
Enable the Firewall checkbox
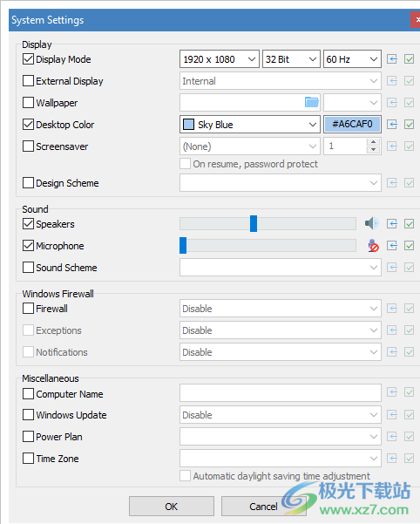(x=28, y=308)
